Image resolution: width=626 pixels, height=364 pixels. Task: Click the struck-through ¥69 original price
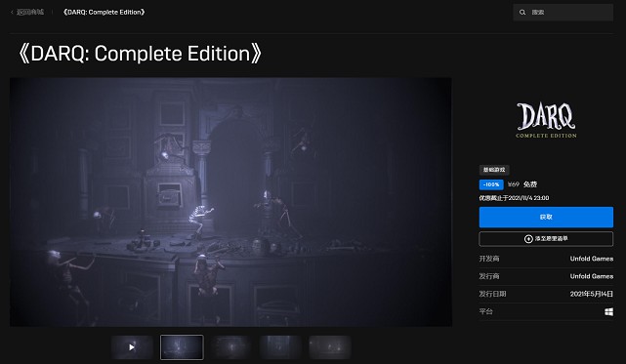pyautogui.click(x=514, y=184)
